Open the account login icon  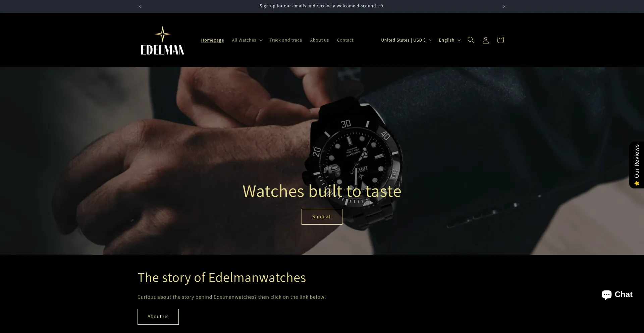click(x=485, y=40)
